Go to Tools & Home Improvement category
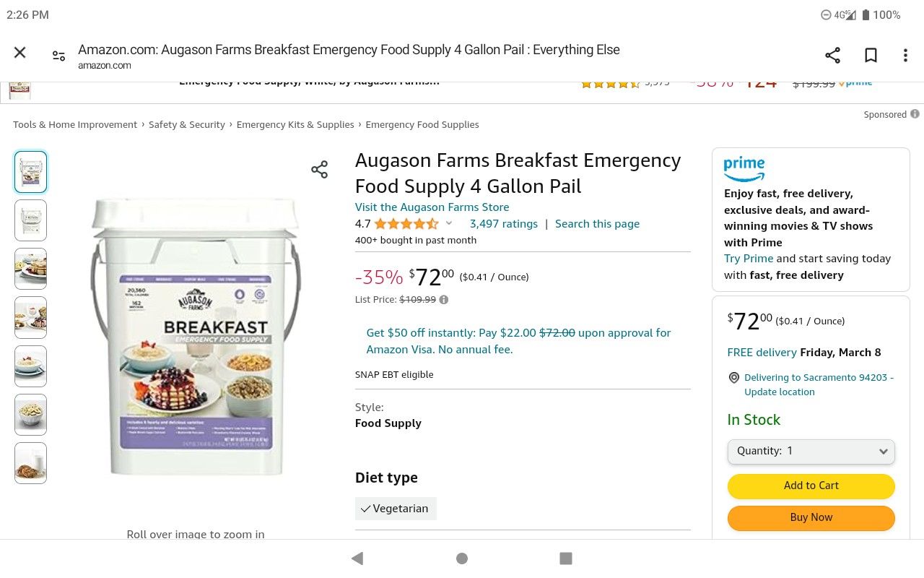 (75, 124)
